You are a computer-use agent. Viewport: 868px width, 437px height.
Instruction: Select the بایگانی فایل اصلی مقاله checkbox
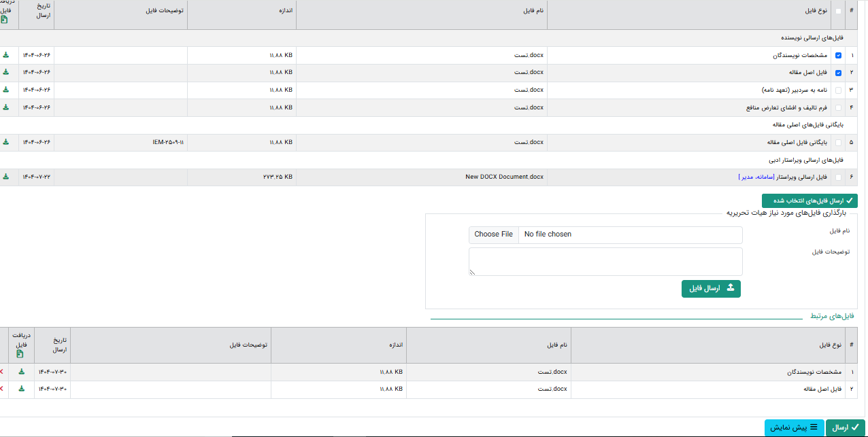click(837, 143)
